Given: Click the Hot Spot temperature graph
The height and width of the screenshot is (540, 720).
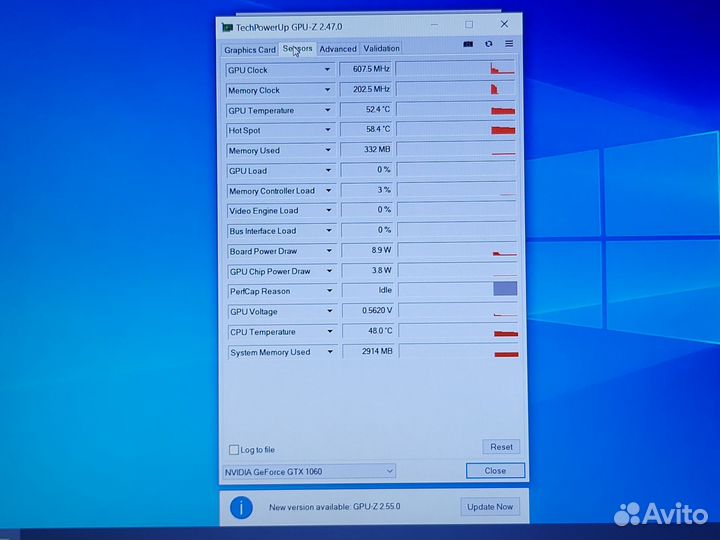Looking at the screenshot, I should click(x=456, y=129).
